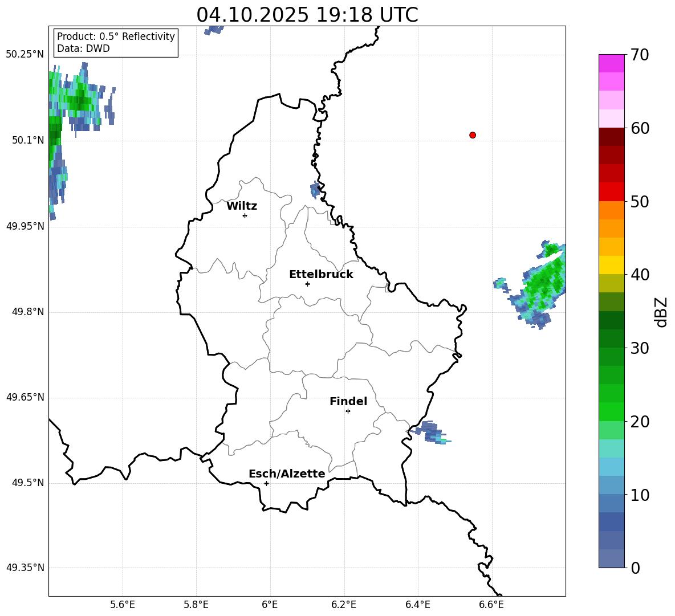The width and height of the screenshot is (675, 616).
Task: Click the 49.8°N latitude label
Action: pyautogui.click(x=27, y=312)
